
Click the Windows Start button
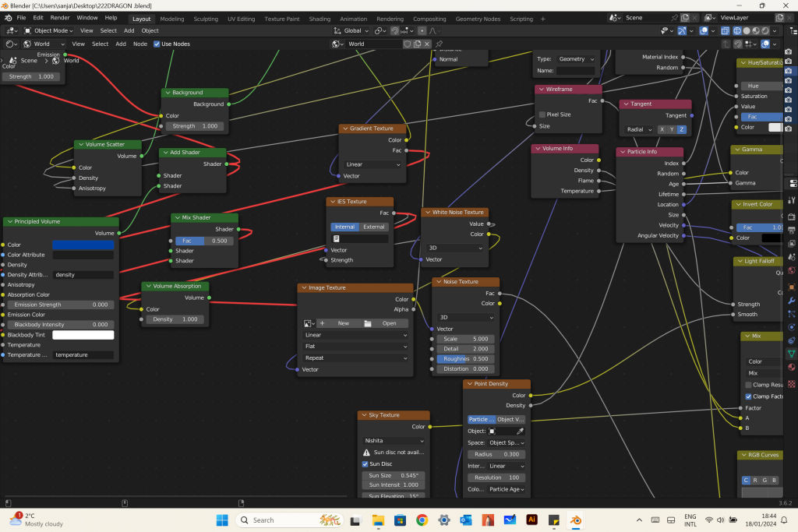(222, 520)
